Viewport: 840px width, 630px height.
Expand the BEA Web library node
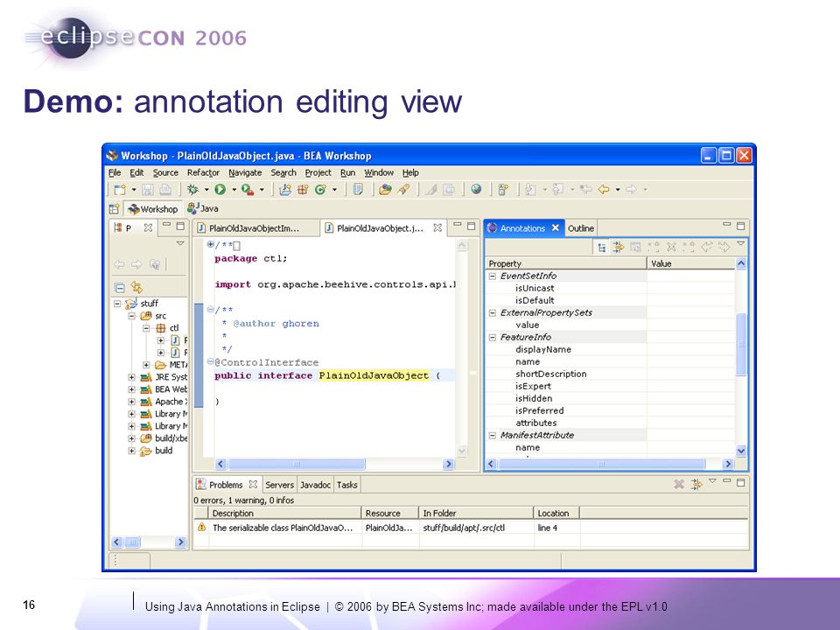[131, 389]
